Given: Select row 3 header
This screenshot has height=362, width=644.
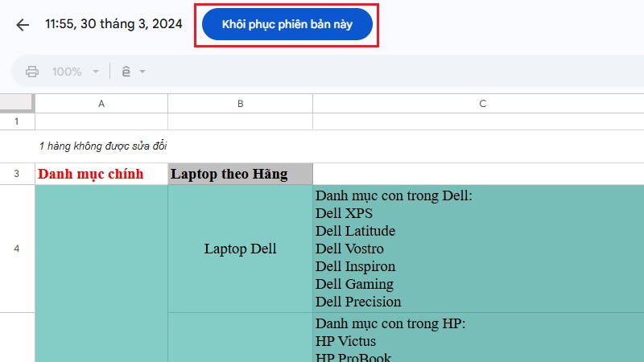Looking at the screenshot, I should pos(17,174).
